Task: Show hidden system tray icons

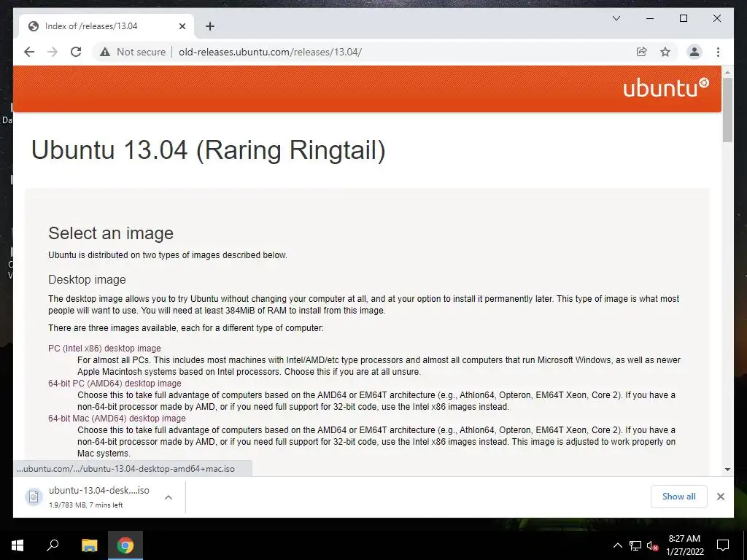Action: (617, 545)
